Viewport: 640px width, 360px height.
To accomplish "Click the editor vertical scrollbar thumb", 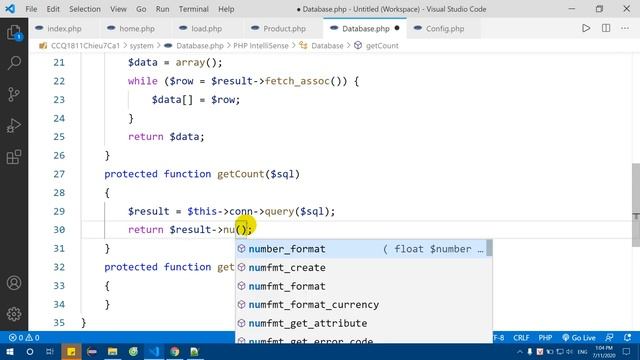I will point(636,205).
